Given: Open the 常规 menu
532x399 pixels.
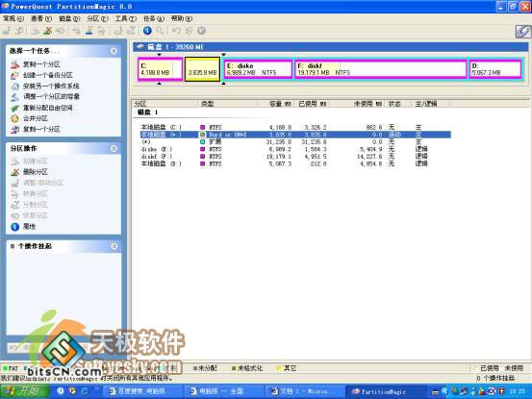Looking at the screenshot, I should [x=13, y=18].
